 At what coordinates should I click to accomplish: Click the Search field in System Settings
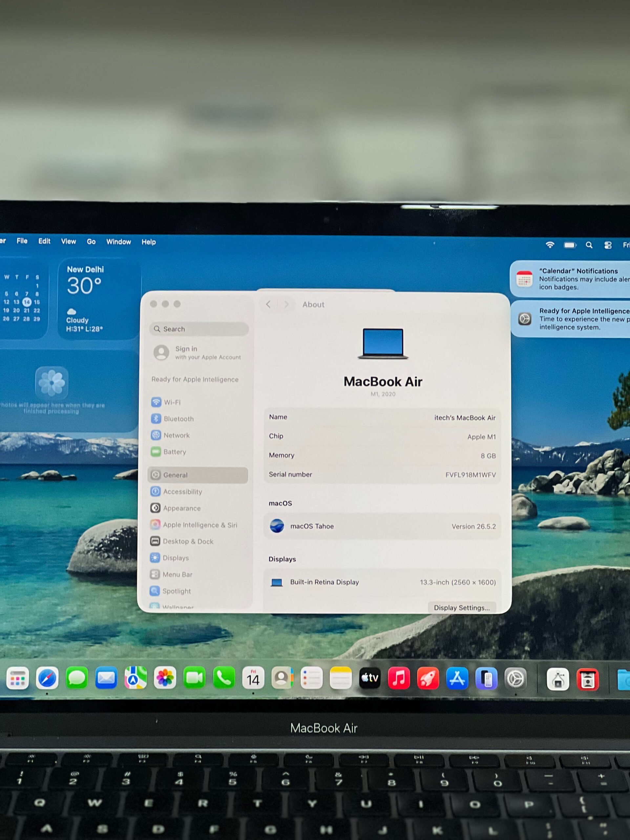(199, 329)
